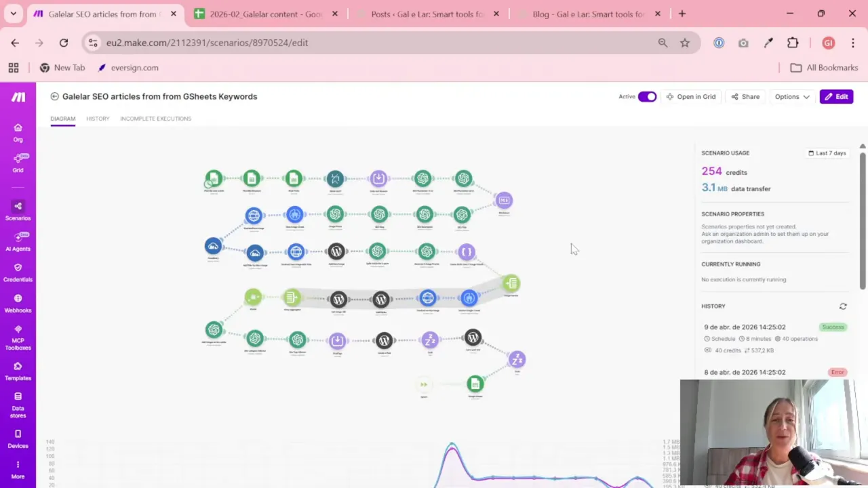Viewport: 868px width, 488px height.
Task: Select the Resume node beside Google Sheets
Action: (424, 384)
